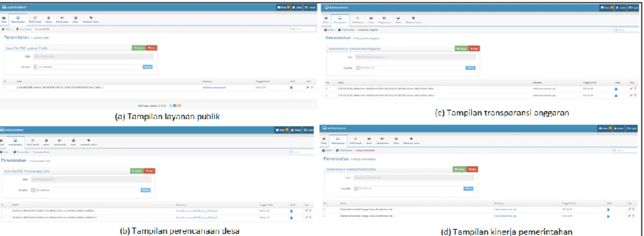Click blue Pilih File button, transparansi anggaran form
Image resolution: width=644 pixels, height=236 pixels.
470,68
